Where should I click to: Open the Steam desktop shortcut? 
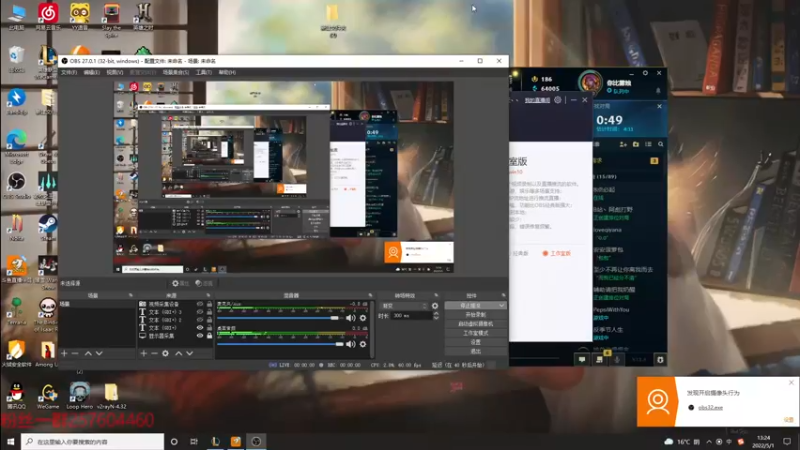click(x=47, y=227)
